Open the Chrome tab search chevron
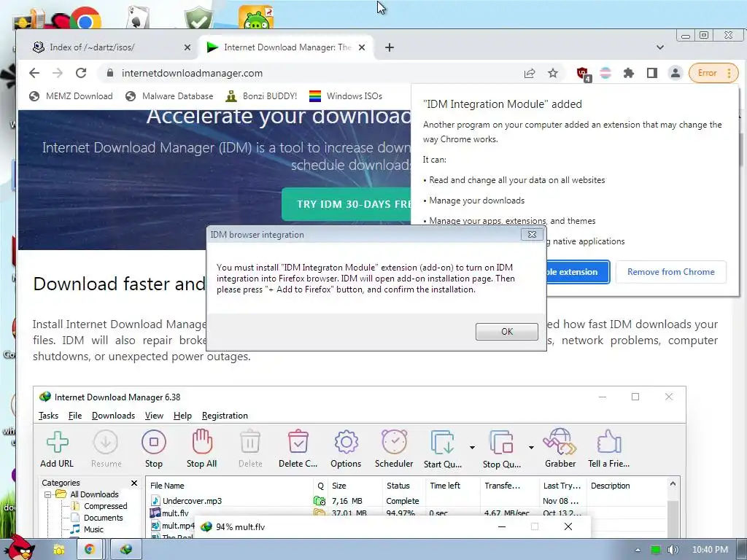Viewport: 747px width, 560px height. pos(659,47)
